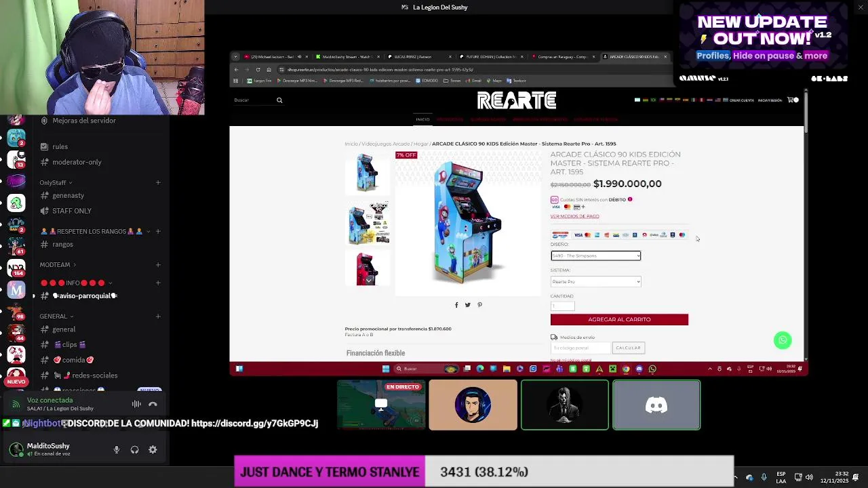This screenshot has height=488, width=868.
Task: Open VER MEDIOS DE PAGO link
Action: 574,216
